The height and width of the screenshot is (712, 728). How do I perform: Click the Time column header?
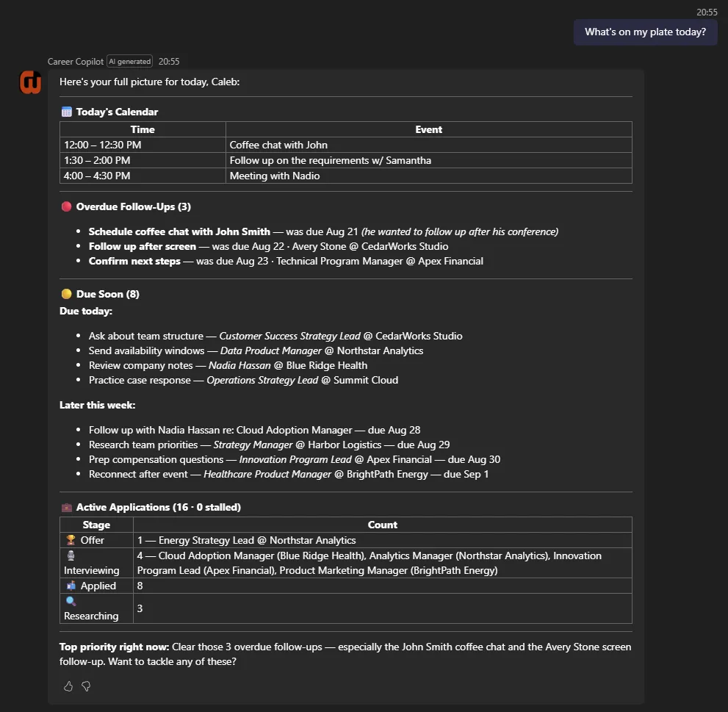(143, 129)
